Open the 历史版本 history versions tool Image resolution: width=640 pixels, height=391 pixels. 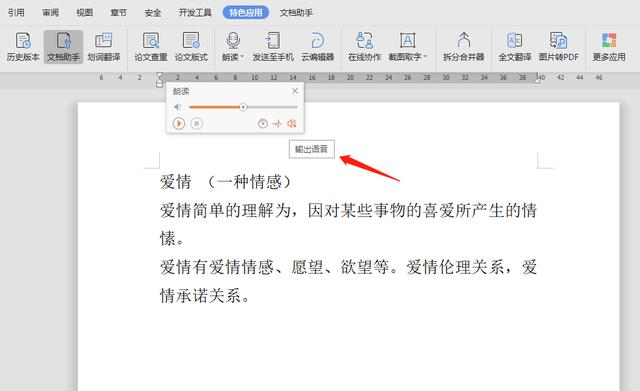click(x=23, y=47)
